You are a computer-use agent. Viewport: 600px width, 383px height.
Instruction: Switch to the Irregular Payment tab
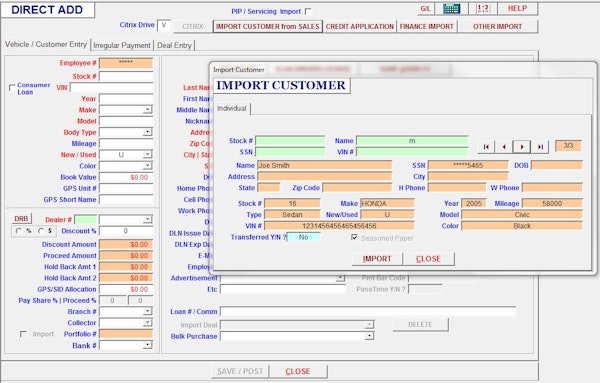(122, 45)
